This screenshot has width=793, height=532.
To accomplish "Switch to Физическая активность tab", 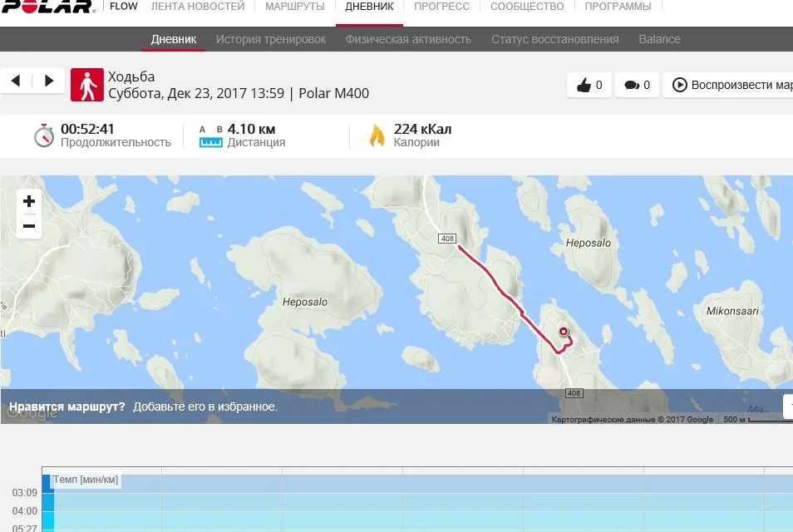I will coord(408,39).
